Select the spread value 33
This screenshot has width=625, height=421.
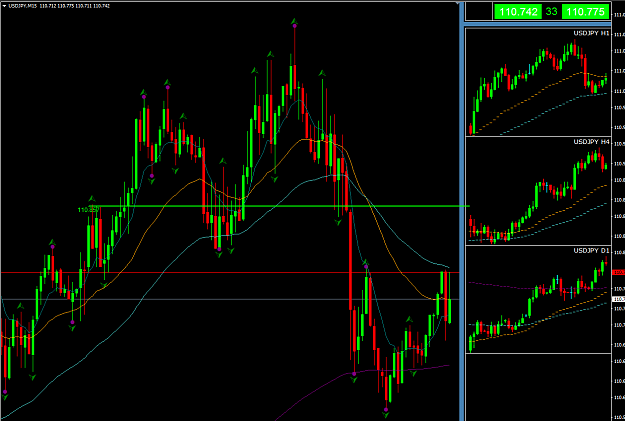[x=552, y=12]
